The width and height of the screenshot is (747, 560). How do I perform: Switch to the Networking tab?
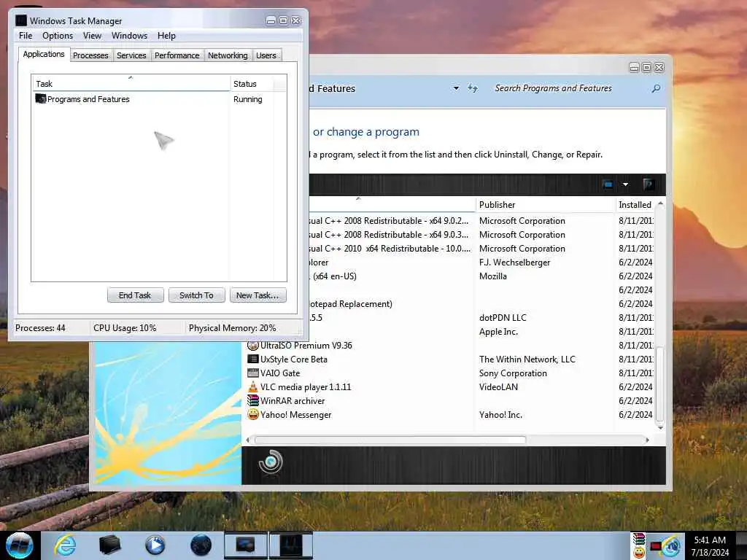tap(228, 55)
